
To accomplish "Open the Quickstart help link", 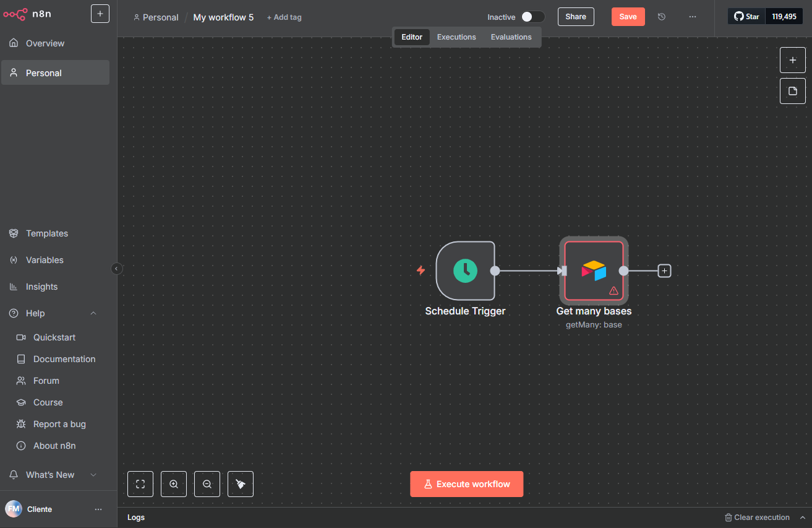I will coord(55,337).
